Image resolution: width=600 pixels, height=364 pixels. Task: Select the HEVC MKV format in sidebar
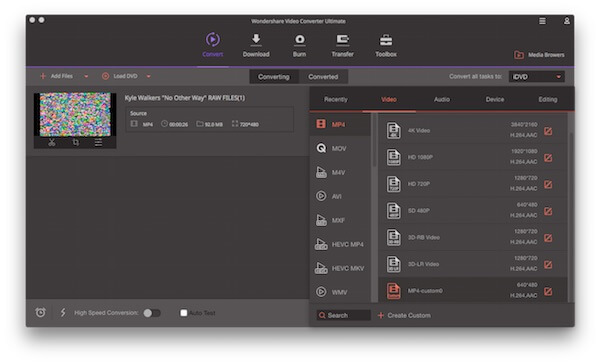pyautogui.click(x=340, y=268)
